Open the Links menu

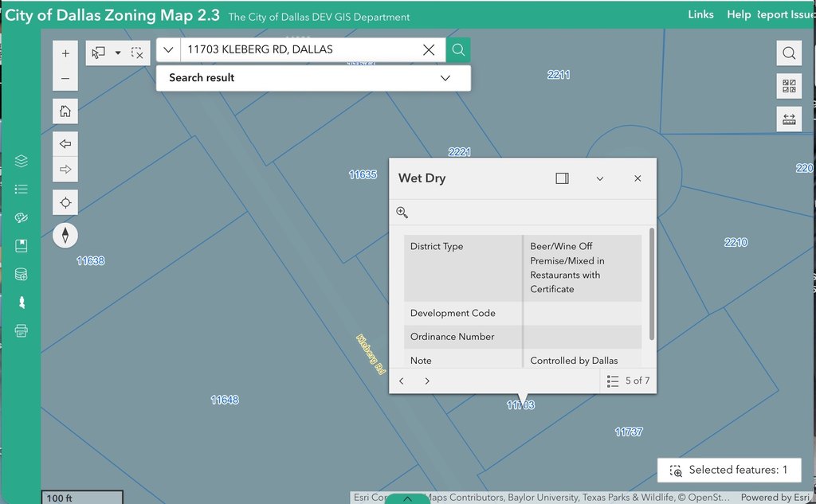point(700,14)
